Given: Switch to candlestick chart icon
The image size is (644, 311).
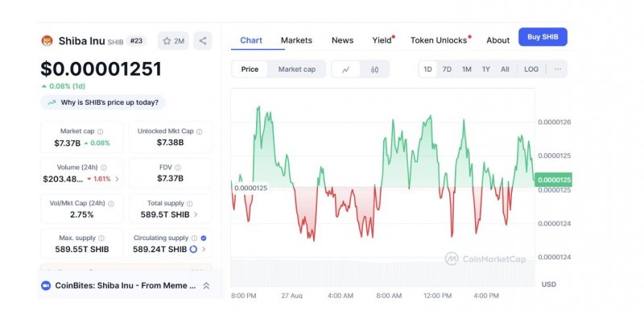Looking at the screenshot, I should 374,69.
